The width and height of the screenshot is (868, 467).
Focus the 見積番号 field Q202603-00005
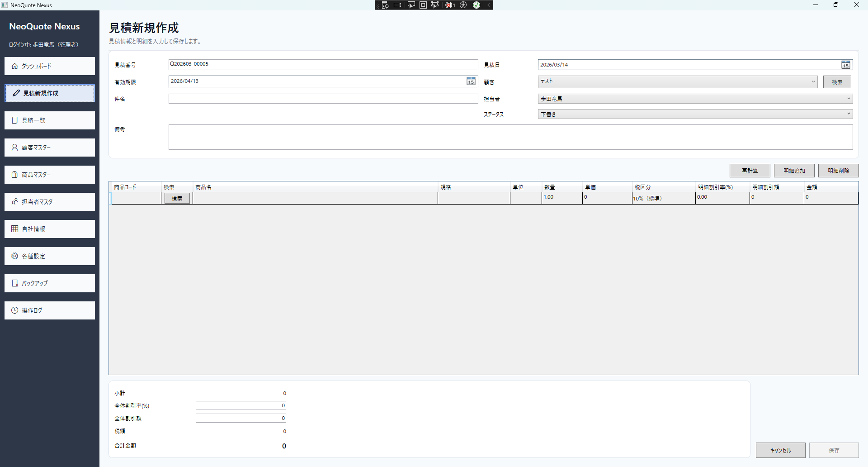[323, 65]
